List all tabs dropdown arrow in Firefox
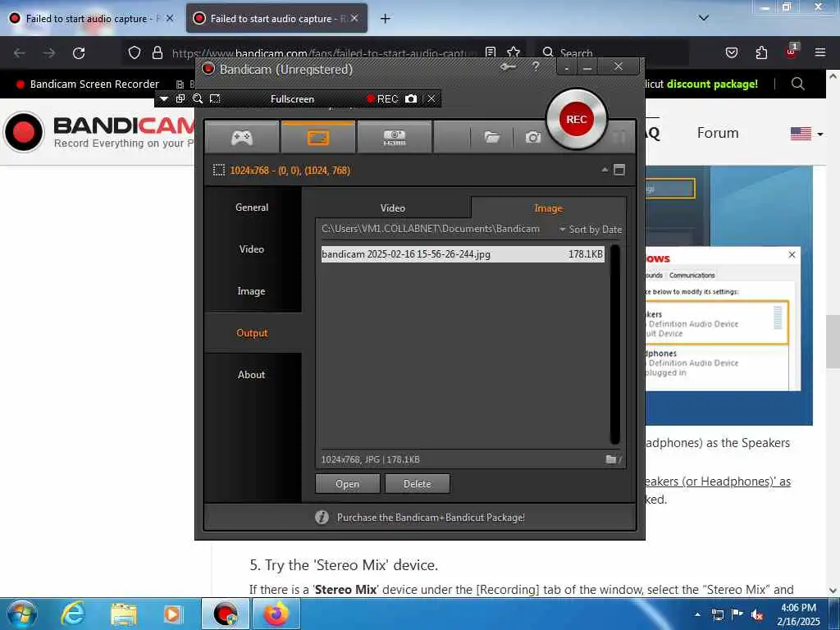This screenshot has width=840, height=630. pos(704,18)
